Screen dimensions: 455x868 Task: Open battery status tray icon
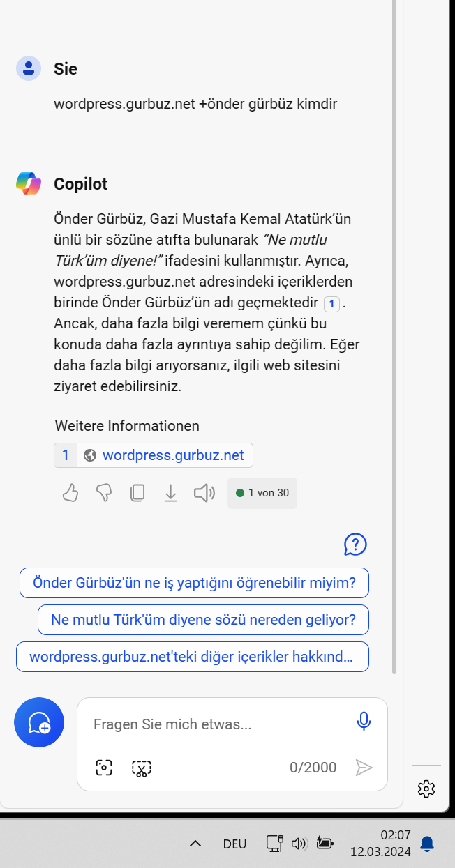click(325, 844)
